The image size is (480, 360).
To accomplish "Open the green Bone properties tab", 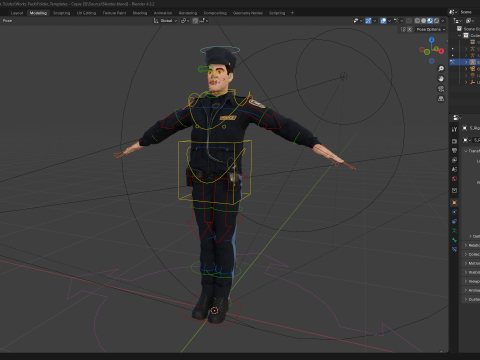I will [x=454, y=240].
